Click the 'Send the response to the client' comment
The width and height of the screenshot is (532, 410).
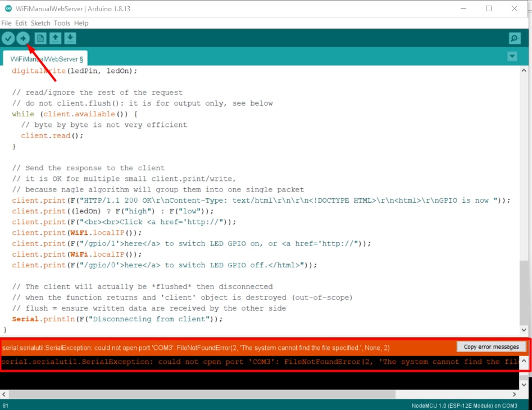coord(88,168)
